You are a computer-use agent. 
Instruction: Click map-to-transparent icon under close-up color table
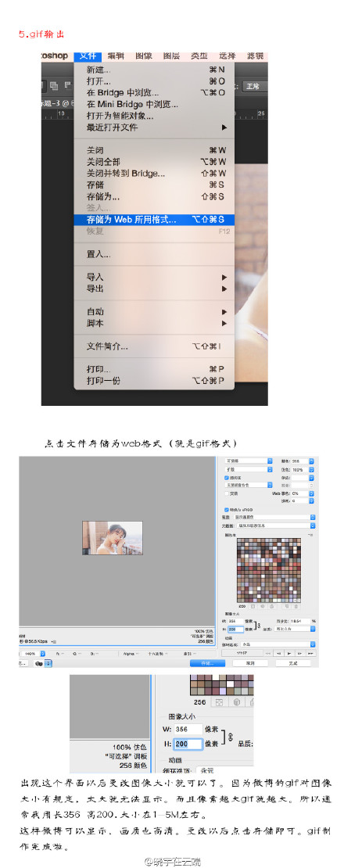pyautogui.click(x=218, y=702)
